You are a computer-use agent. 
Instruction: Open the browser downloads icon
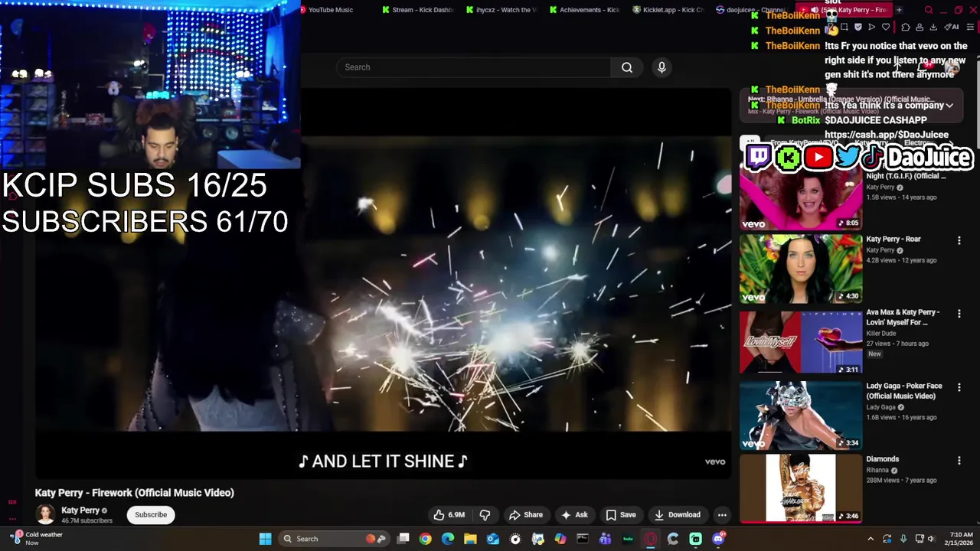click(x=933, y=27)
